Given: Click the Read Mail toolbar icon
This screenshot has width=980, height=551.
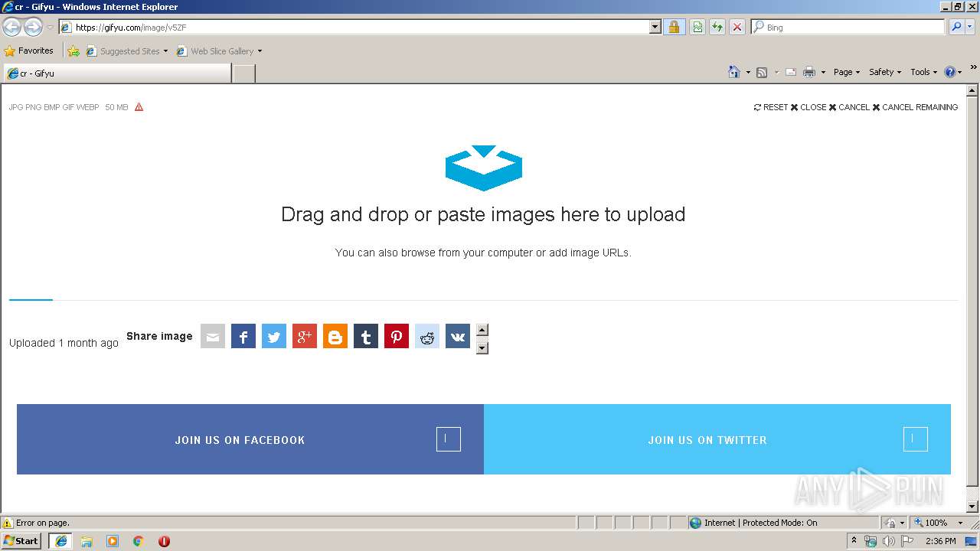Looking at the screenshot, I should (x=791, y=72).
